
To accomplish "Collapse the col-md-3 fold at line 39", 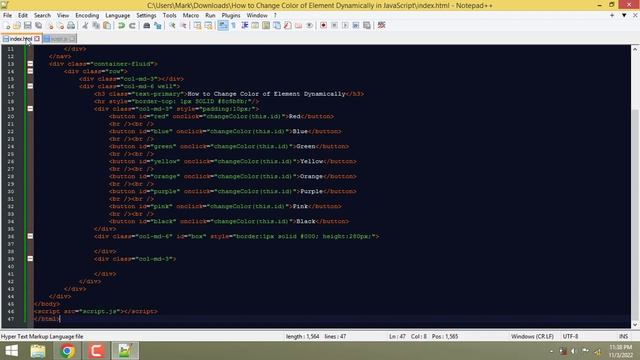I will coord(30,259).
